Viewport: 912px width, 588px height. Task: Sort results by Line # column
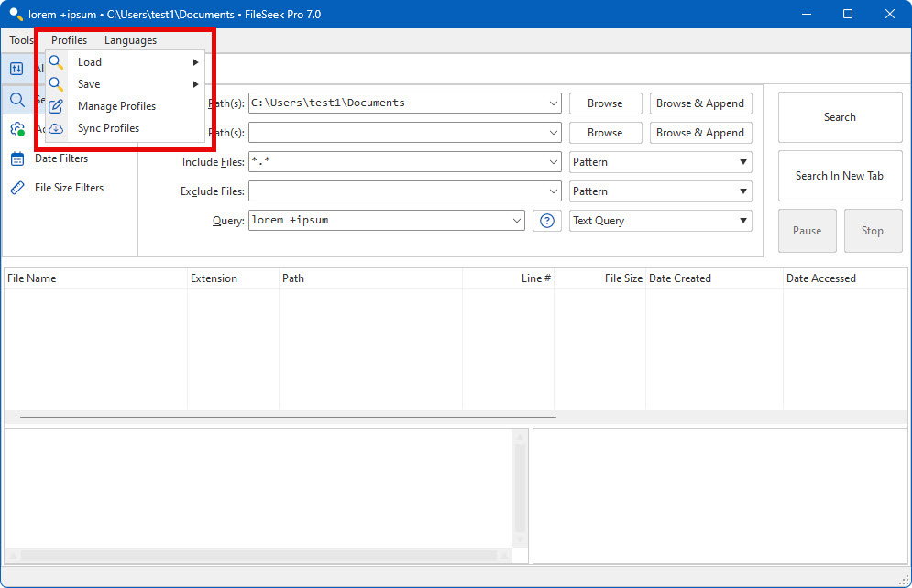coord(509,278)
